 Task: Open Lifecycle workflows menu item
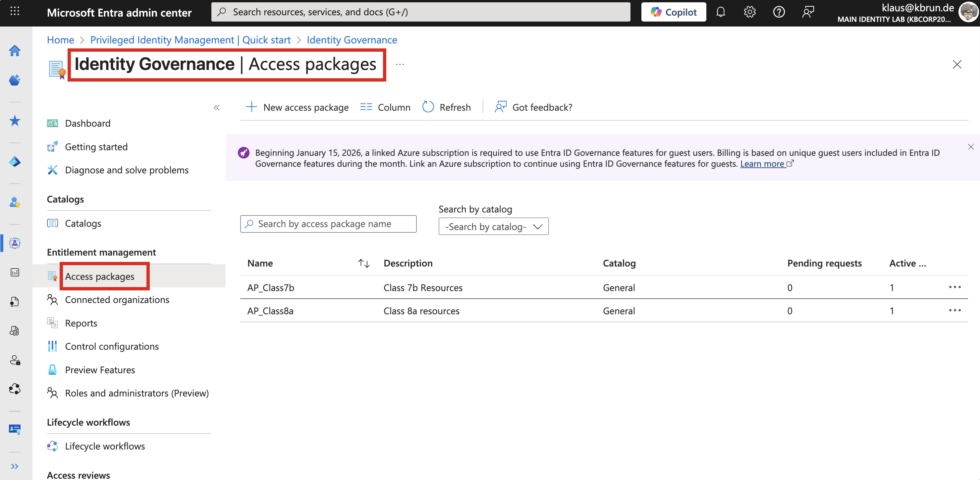[x=105, y=446]
